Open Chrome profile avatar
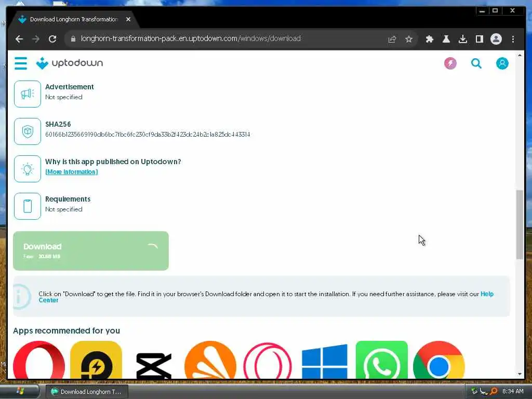 tap(496, 39)
